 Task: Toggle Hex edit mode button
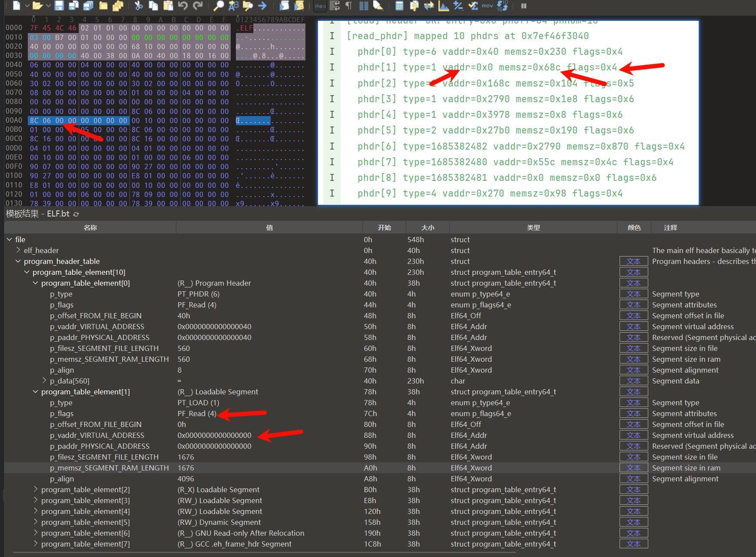coord(320,6)
